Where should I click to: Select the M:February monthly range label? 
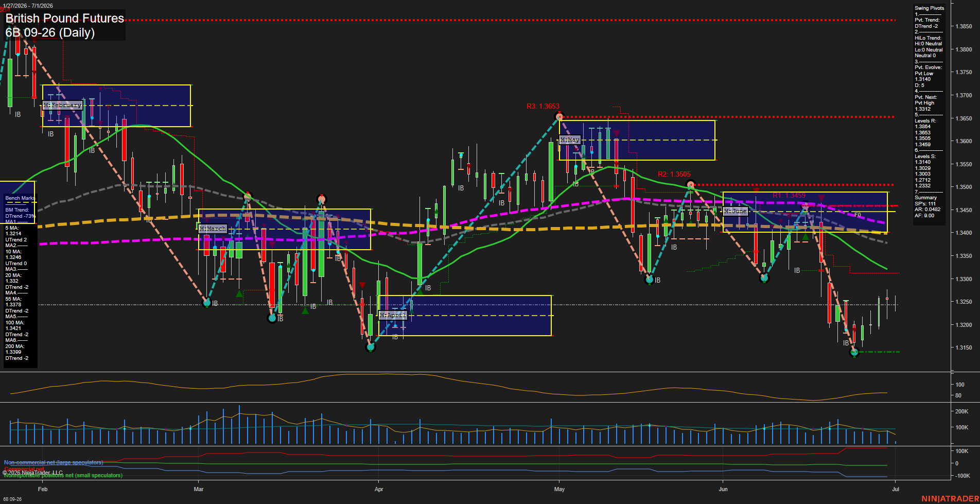click(62, 105)
